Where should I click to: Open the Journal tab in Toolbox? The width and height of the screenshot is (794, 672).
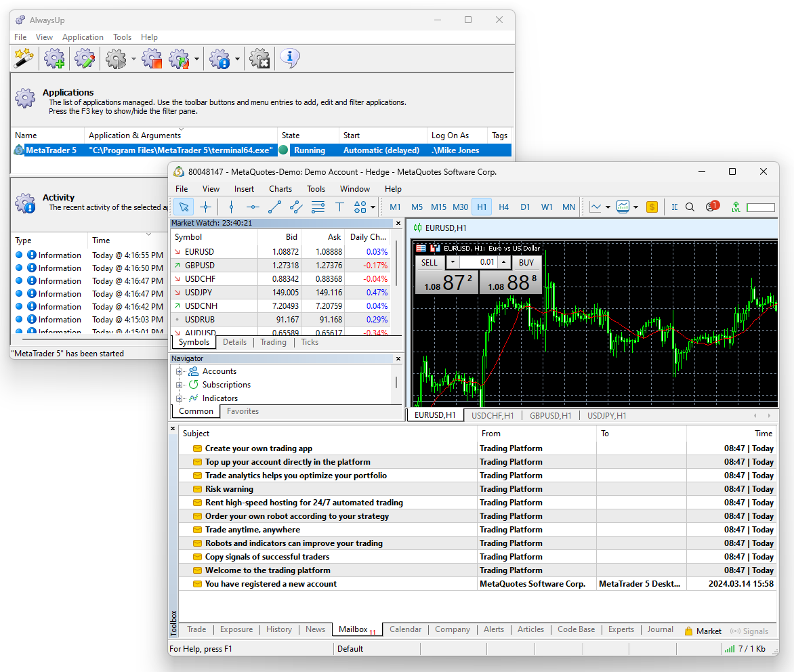pos(661,629)
